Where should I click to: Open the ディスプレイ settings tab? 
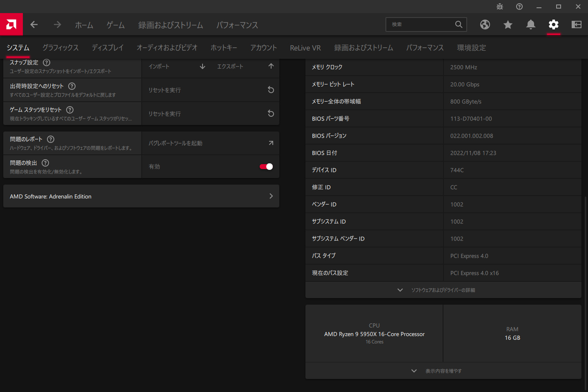tap(107, 48)
